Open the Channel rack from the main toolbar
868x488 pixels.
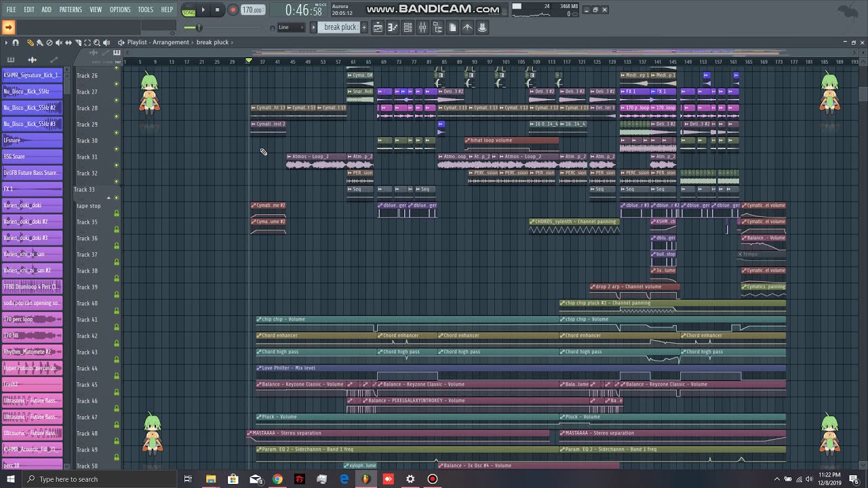coord(408,27)
